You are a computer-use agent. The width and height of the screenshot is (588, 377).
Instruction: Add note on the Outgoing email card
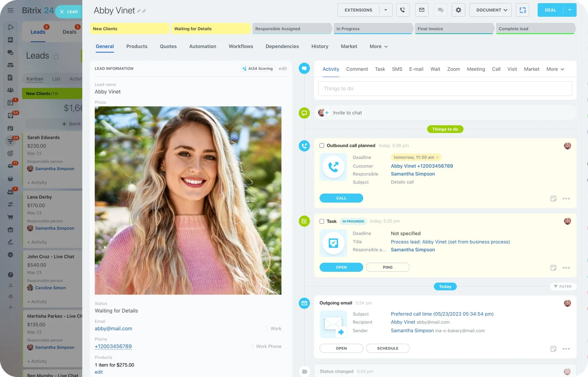553,349
